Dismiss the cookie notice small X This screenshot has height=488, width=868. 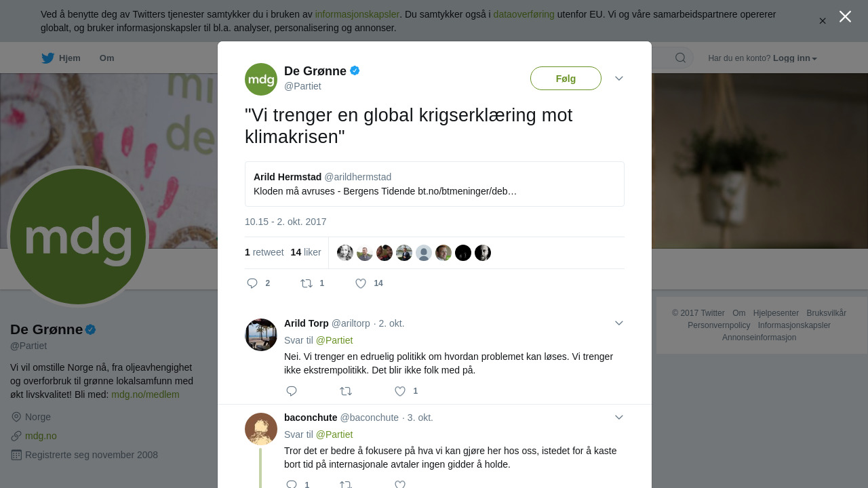pyautogui.click(x=823, y=21)
